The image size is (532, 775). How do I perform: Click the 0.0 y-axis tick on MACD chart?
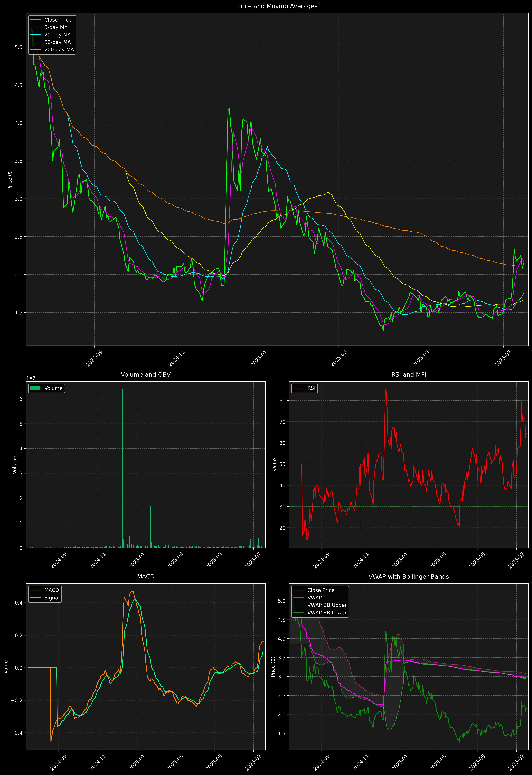(x=19, y=668)
